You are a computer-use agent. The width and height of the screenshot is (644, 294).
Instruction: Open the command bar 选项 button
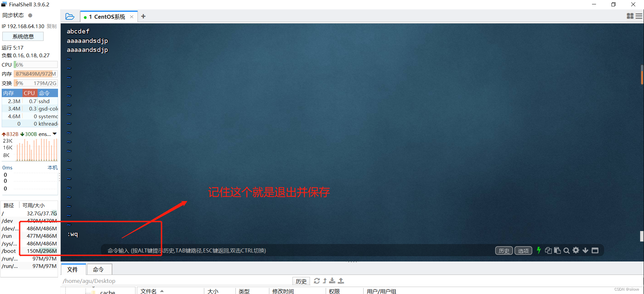click(523, 250)
